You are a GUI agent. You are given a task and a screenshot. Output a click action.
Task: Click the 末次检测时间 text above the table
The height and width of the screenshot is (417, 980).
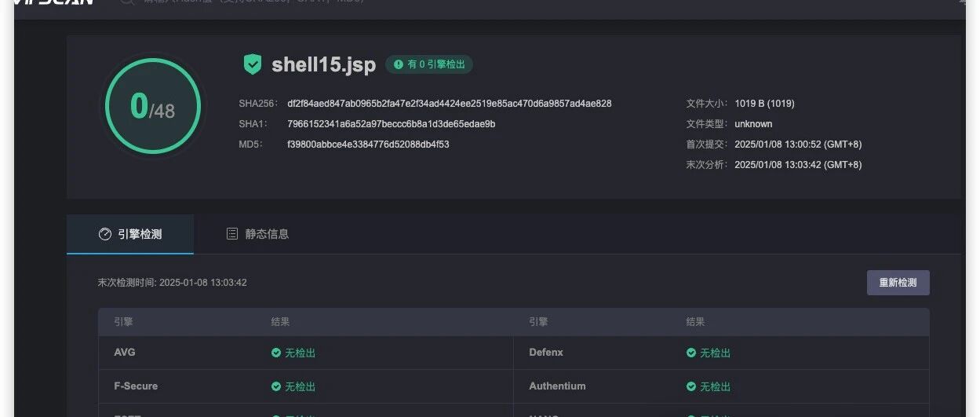coord(173,283)
